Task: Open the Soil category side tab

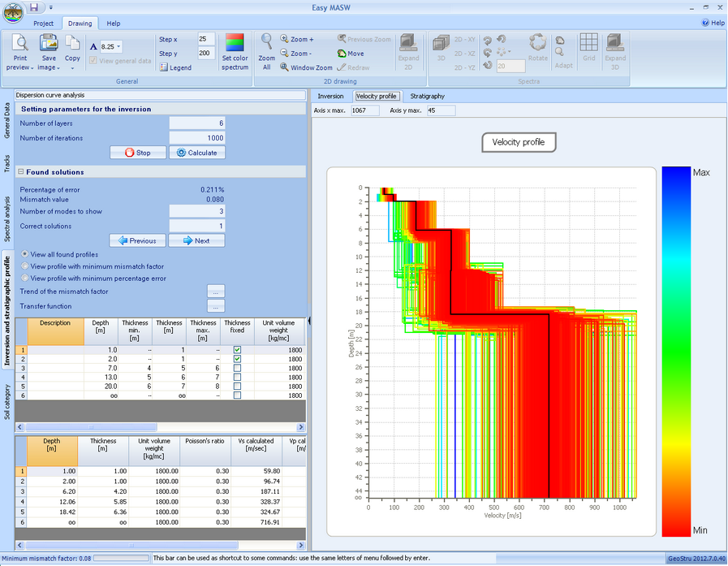Action: (7, 402)
